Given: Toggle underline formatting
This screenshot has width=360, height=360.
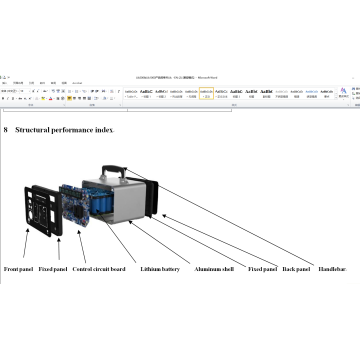Looking at the screenshot, I should pyautogui.click(x=13, y=99).
